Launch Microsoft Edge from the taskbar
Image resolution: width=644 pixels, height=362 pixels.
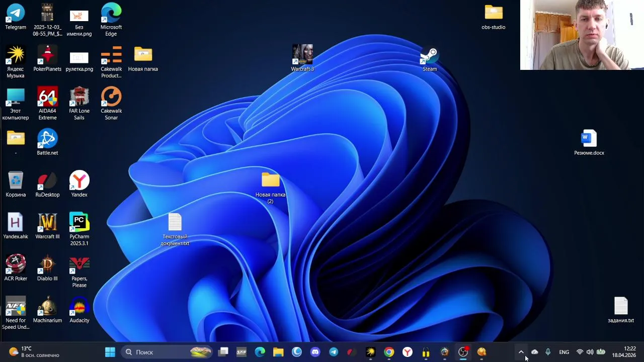click(260, 352)
